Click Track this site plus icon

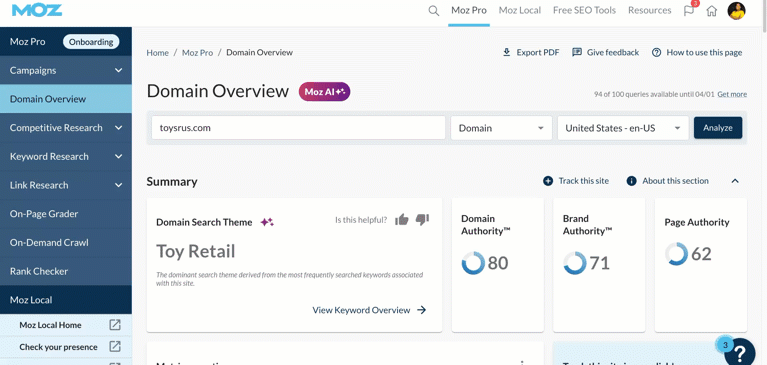pos(548,181)
